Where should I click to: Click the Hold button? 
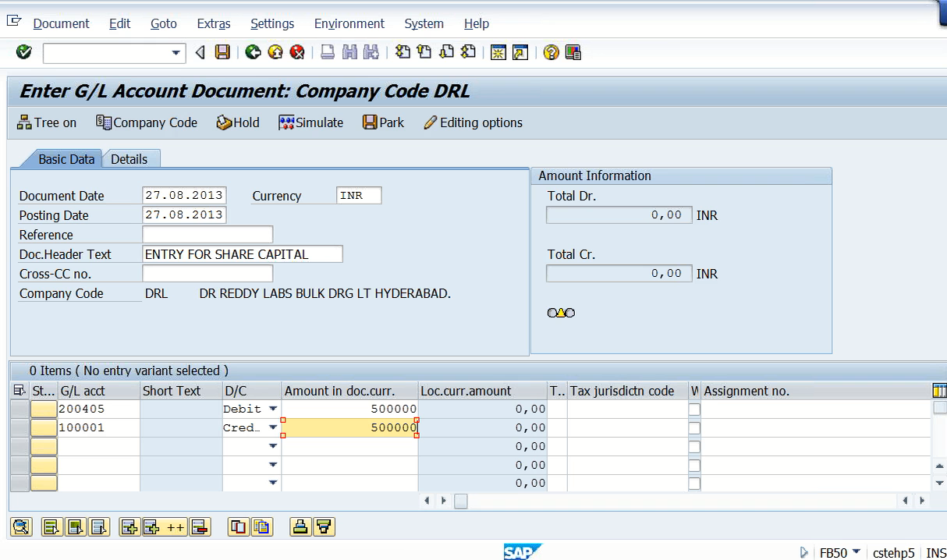pos(238,122)
